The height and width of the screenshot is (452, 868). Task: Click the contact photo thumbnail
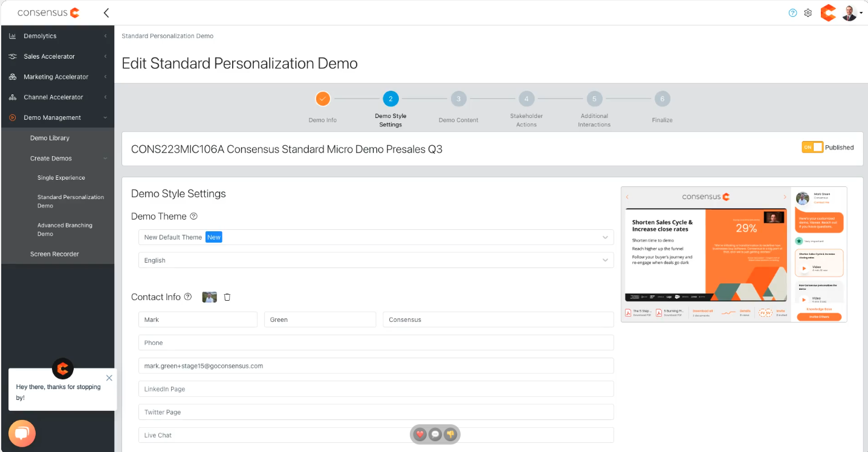(x=209, y=297)
